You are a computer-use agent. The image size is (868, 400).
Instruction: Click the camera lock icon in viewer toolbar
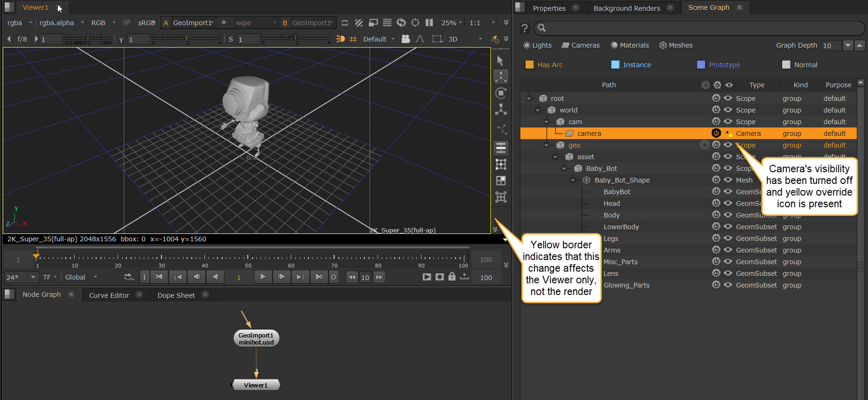point(406,39)
